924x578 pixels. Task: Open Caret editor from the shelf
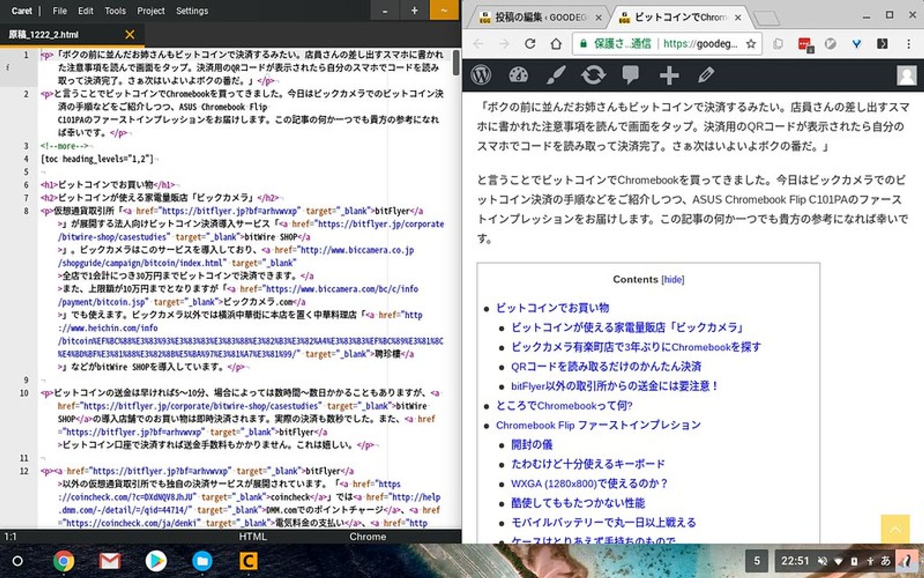click(248, 561)
